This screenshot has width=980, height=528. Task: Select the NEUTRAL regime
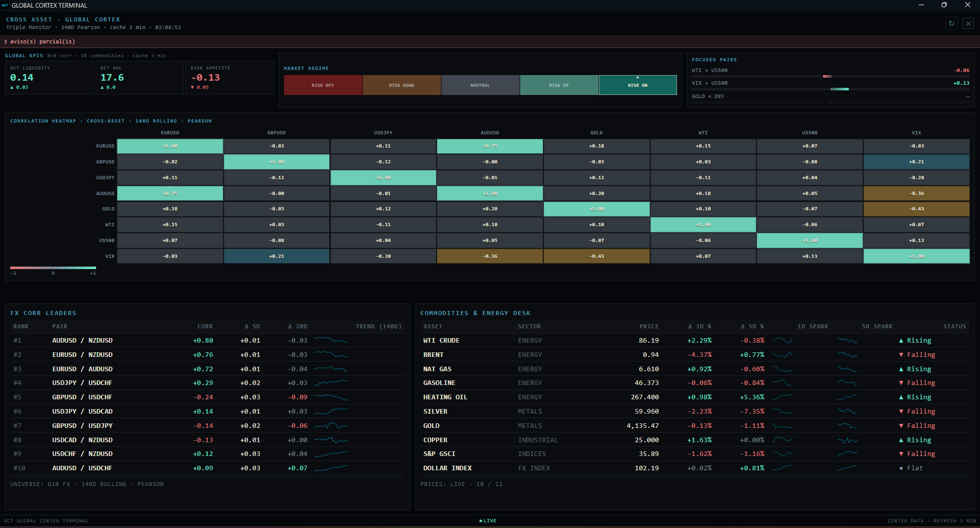point(480,85)
